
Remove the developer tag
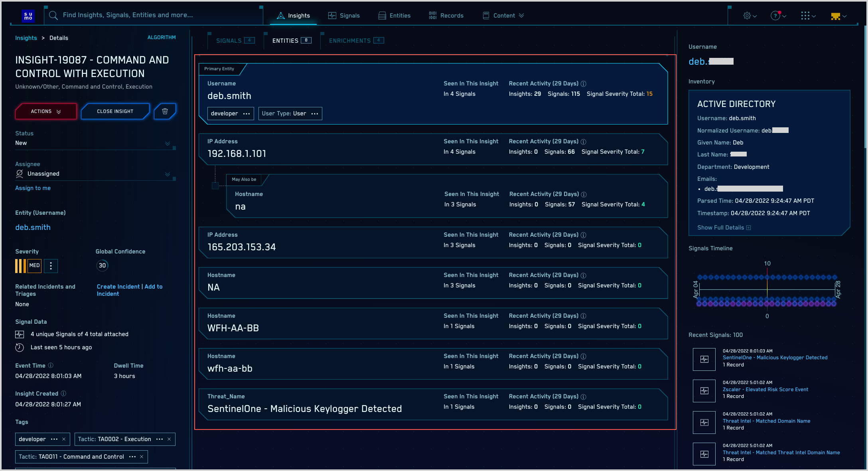64,439
